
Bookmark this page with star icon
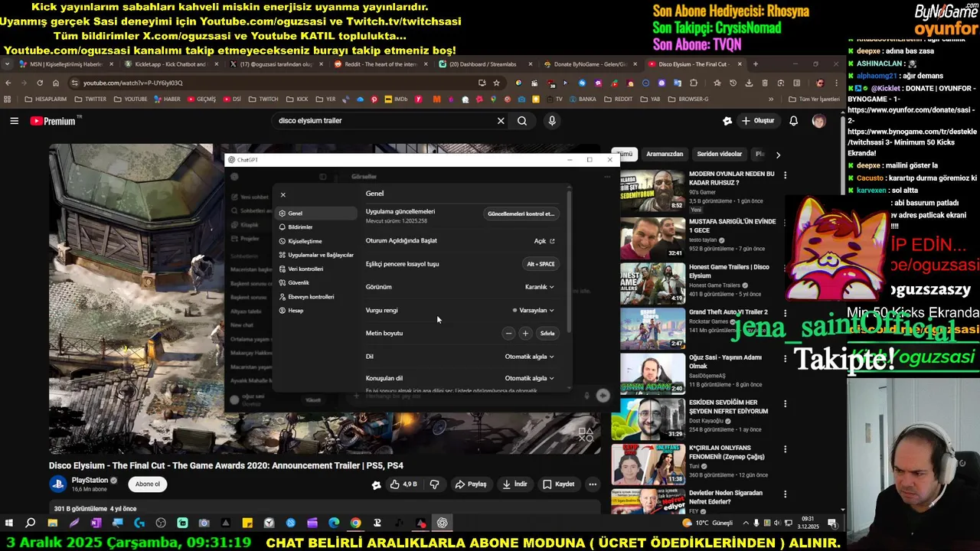(x=496, y=83)
